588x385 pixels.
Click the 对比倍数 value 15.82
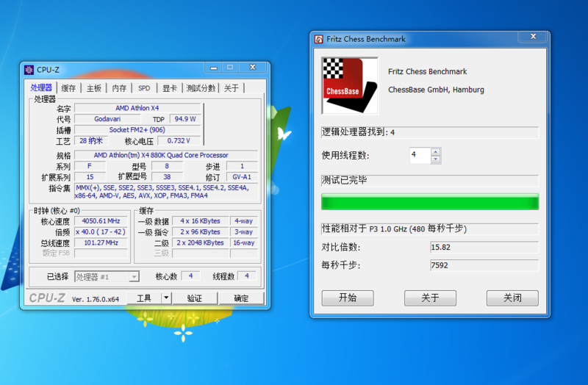point(484,248)
